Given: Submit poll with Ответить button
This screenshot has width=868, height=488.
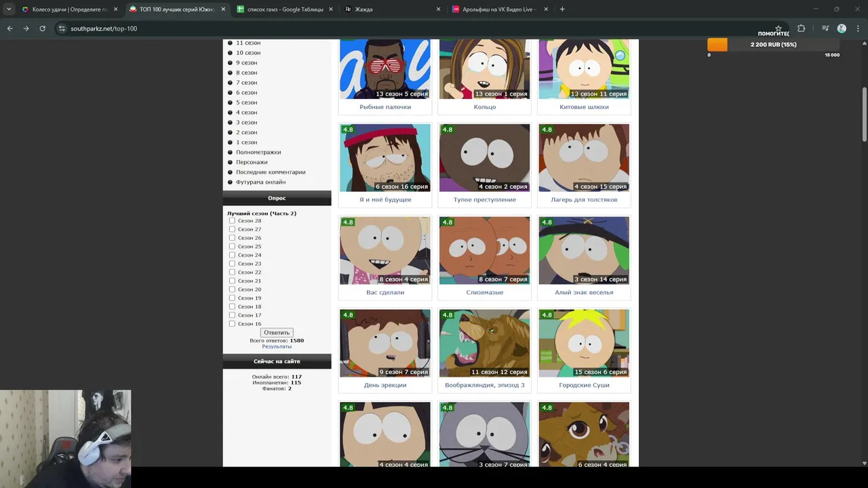Looking at the screenshot, I should pos(277,332).
